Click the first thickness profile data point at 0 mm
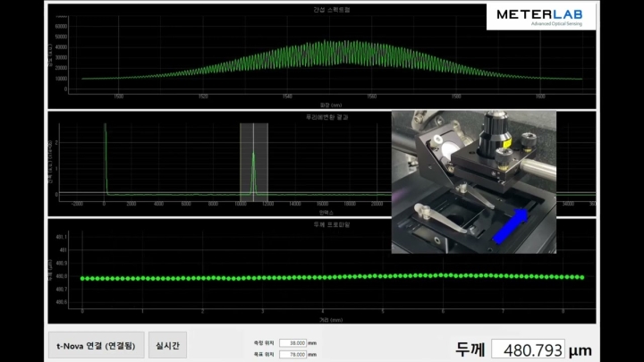Screen dimensions: 644x362 pyautogui.click(x=82, y=278)
